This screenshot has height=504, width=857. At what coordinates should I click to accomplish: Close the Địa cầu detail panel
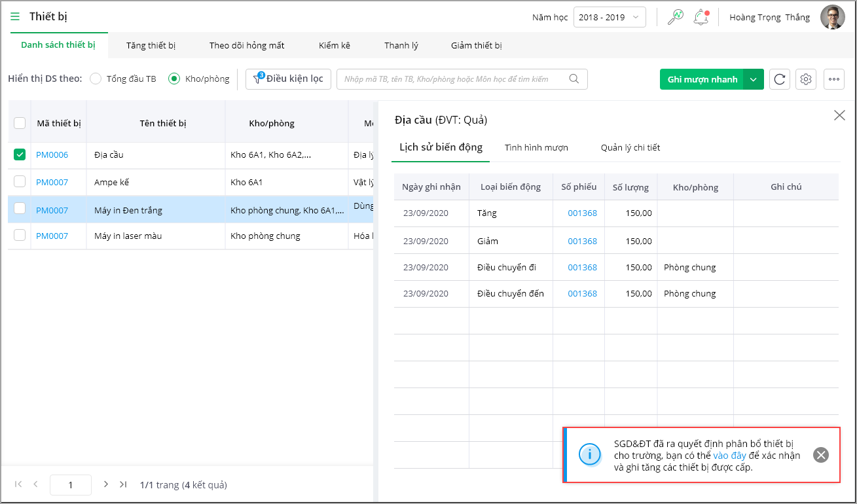(839, 116)
